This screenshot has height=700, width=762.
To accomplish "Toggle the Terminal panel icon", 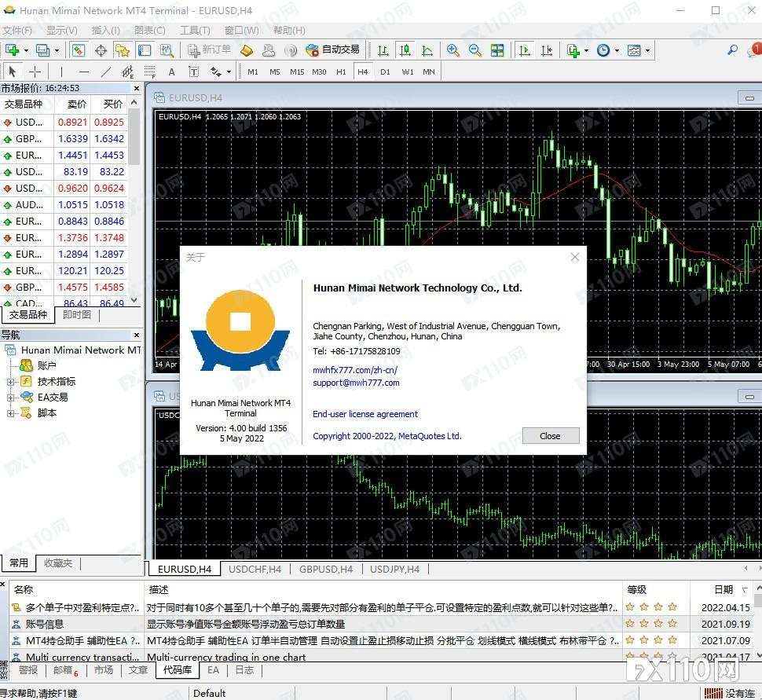I will point(145,50).
